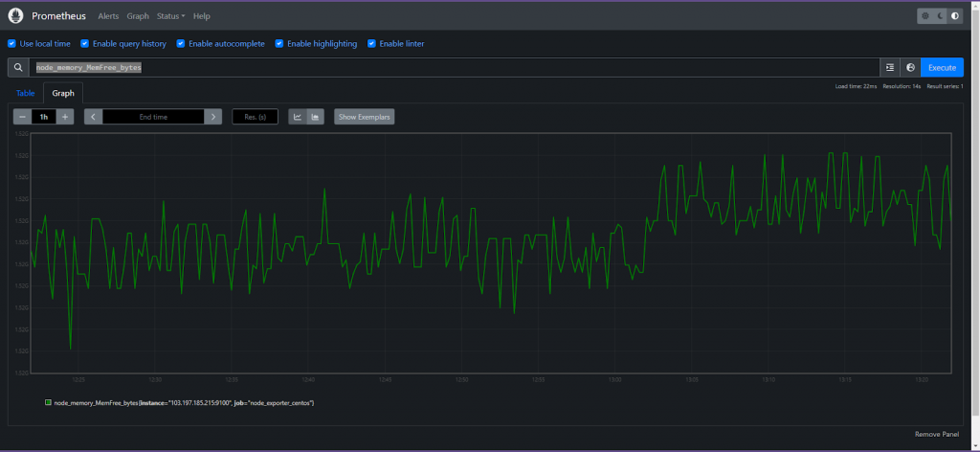Open the Status dropdown menu

click(x=170, y=16)
